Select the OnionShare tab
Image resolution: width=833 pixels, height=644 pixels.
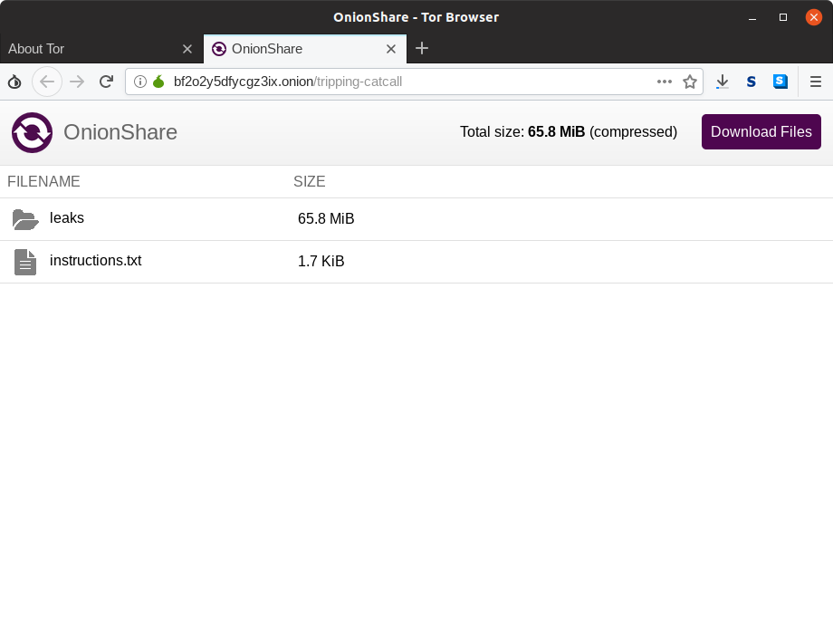tap(305, 49)
